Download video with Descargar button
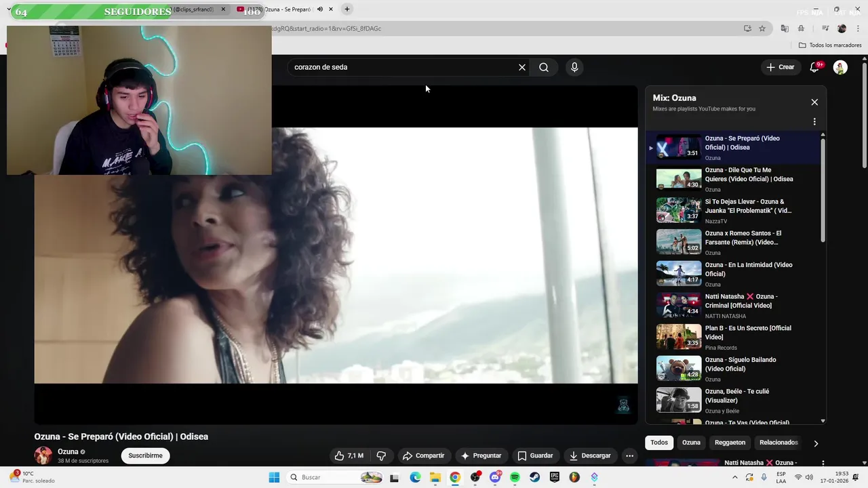The width and height of the screenshot is (868, 488). tap(590, 455)
